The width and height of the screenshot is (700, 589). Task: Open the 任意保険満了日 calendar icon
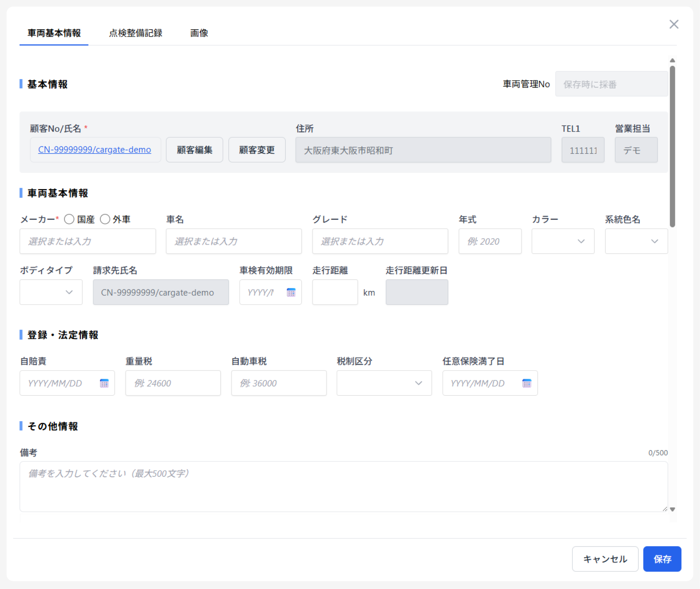point(527,383)
